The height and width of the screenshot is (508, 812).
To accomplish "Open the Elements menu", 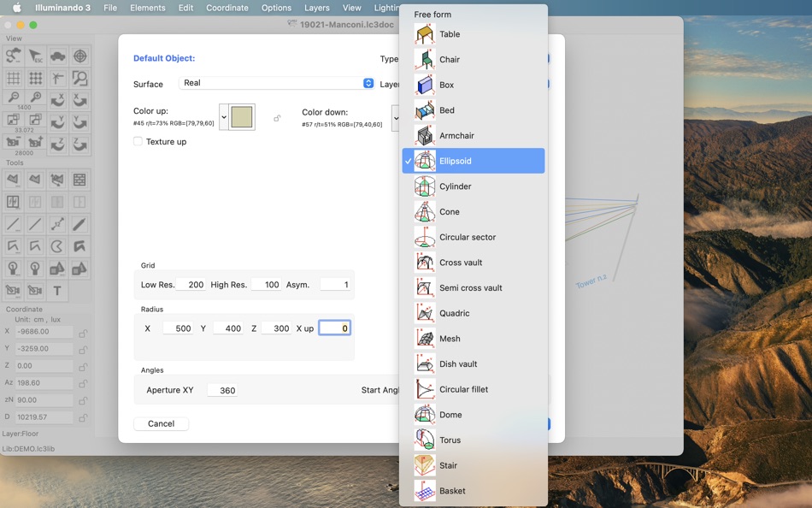I will [148, 8].
